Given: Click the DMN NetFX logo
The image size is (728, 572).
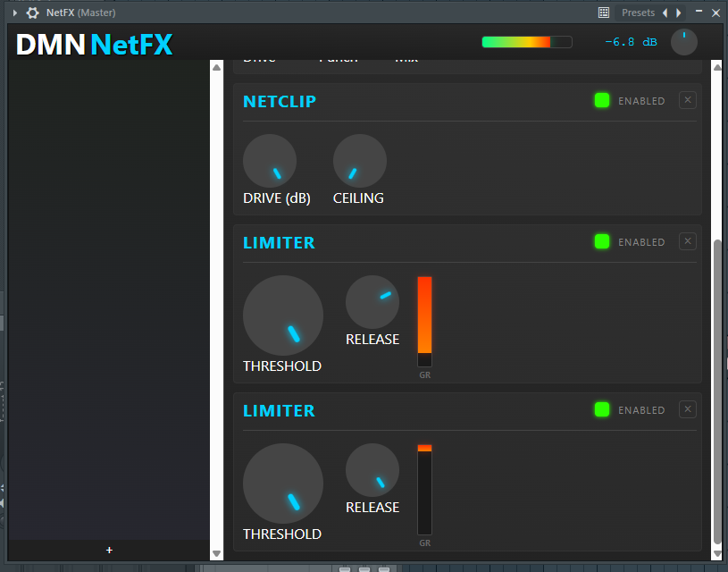Looking at the screenshot, I should coord(95,45).
